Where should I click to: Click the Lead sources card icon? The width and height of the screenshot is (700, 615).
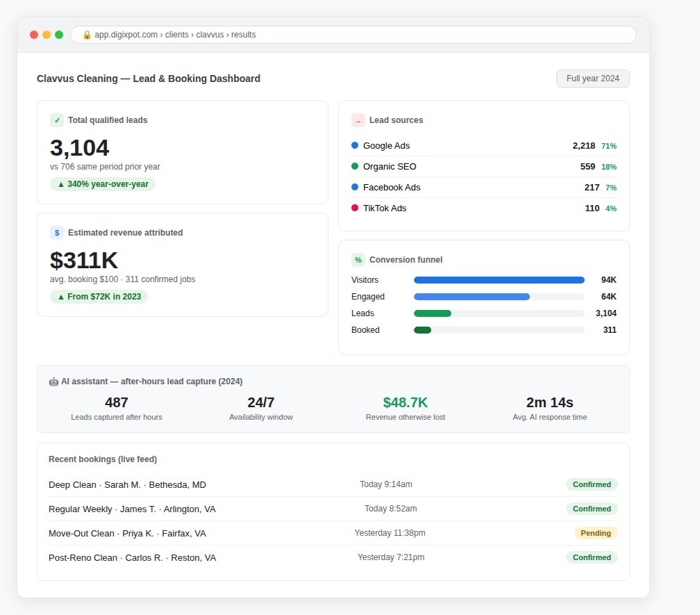(358, 120)
